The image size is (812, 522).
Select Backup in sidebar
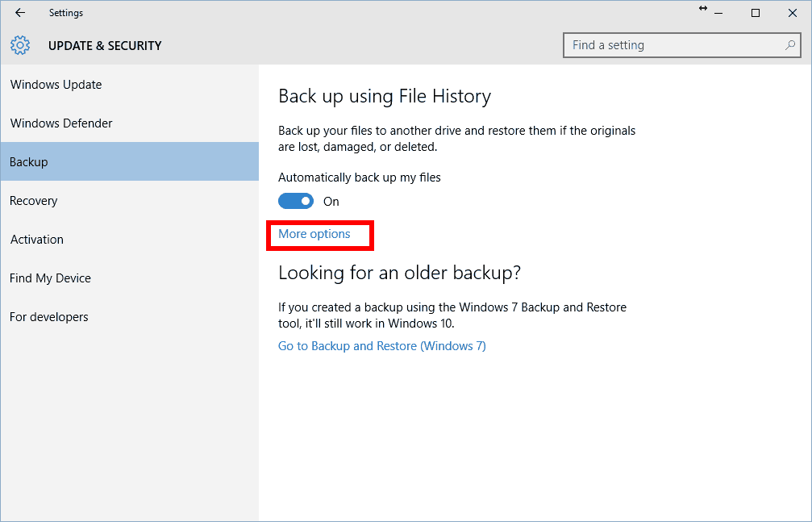coord(130,161)
